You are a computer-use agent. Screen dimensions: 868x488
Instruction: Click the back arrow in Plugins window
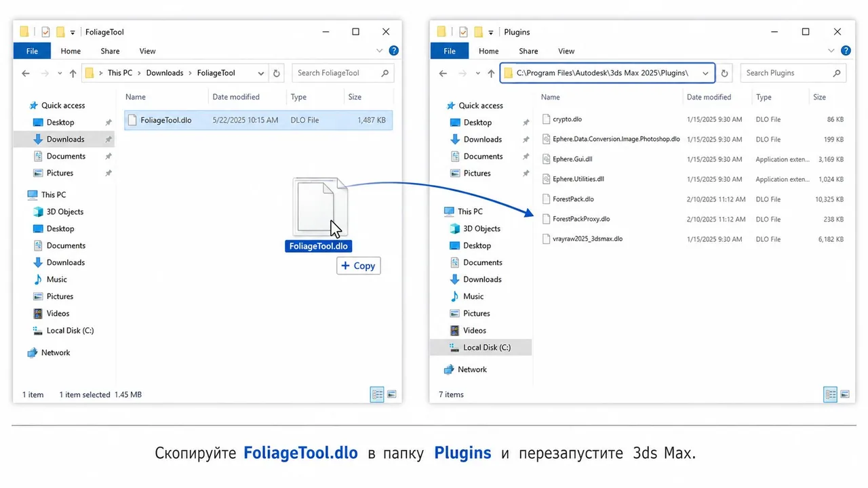[443, 73]
